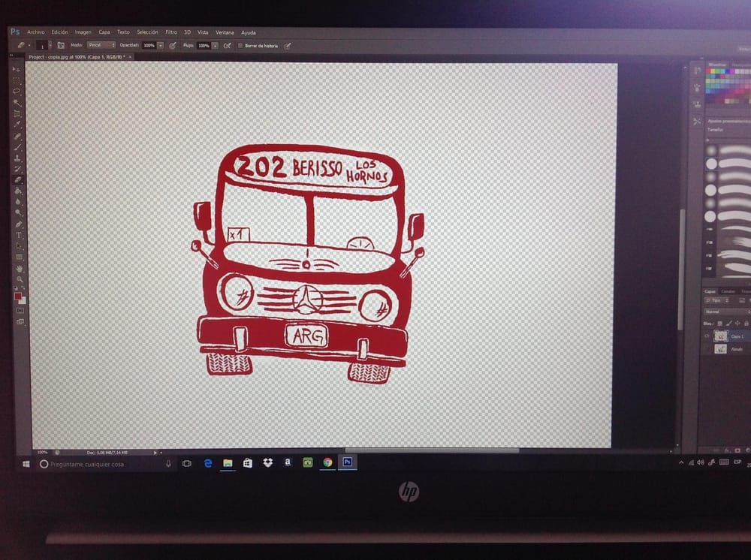Select the Type tool

[x=20, y=235]
